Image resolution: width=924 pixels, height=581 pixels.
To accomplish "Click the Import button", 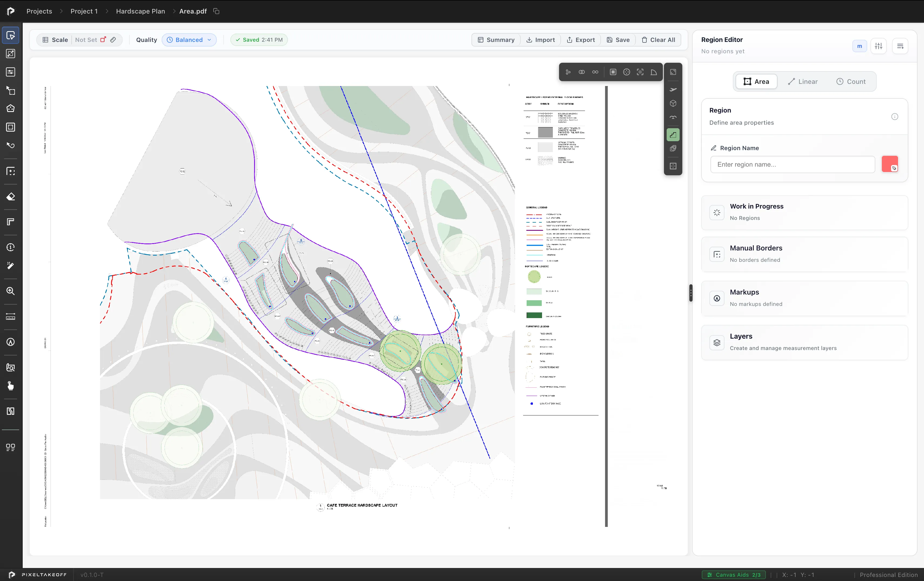I will 540,40.
